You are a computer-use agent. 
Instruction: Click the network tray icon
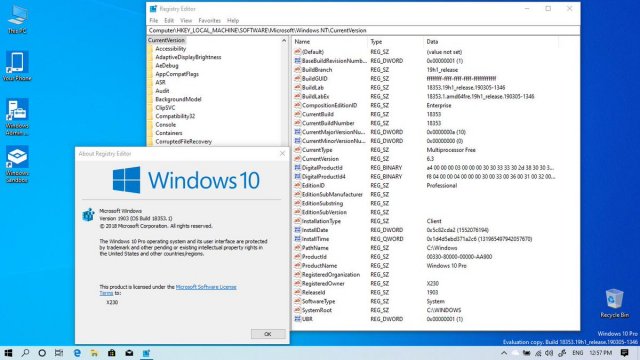pyautogui.click(x=538, y=353)
